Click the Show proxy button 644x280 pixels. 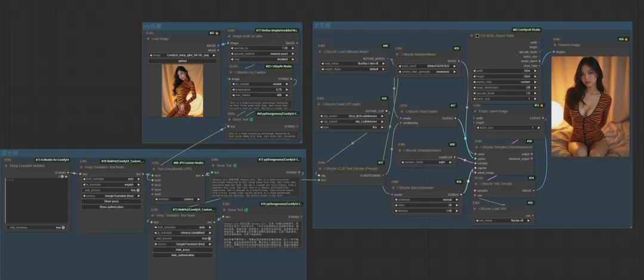(x=112, y=201)
